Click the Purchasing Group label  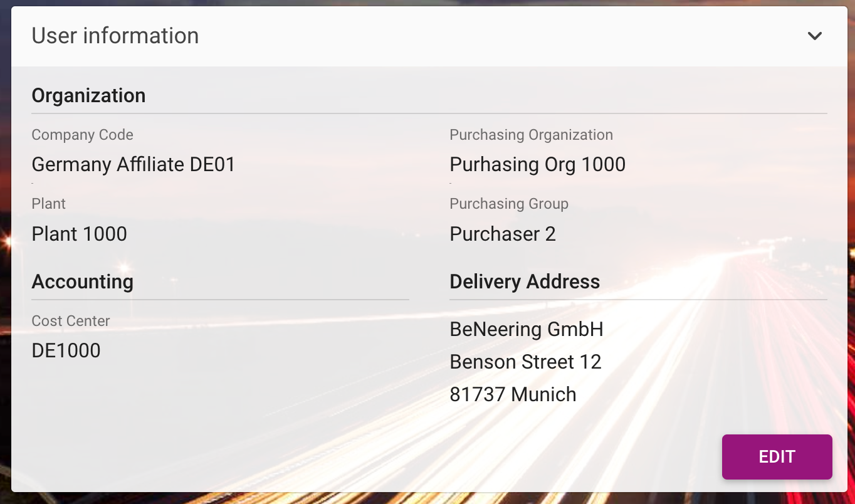(509, 204)
